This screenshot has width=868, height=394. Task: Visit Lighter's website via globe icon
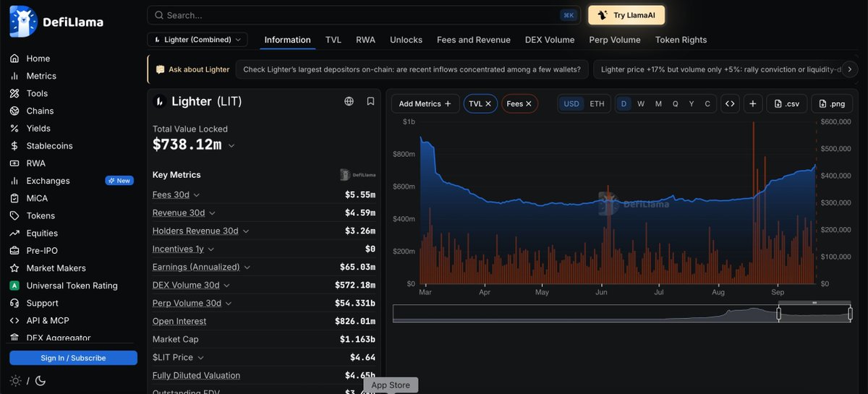[349, 101]
